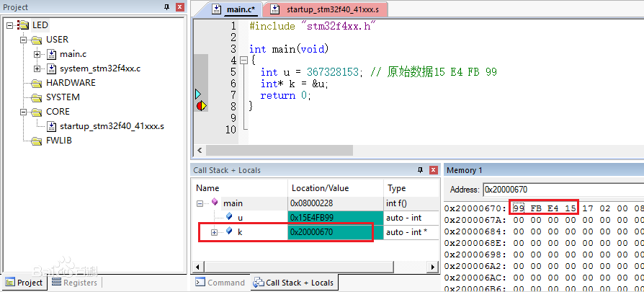Open startup_stm32f40_41xxx.s in CORE folder
The height and width of the screenshot is (292, 644).
(112, 126)
